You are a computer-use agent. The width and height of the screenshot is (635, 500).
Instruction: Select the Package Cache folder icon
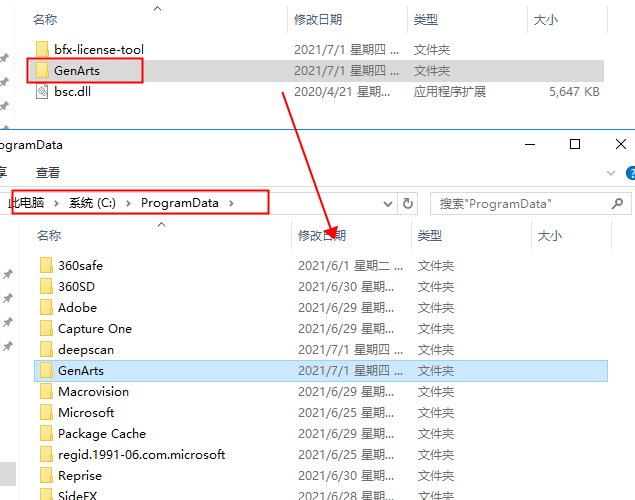tap(46, 434)
